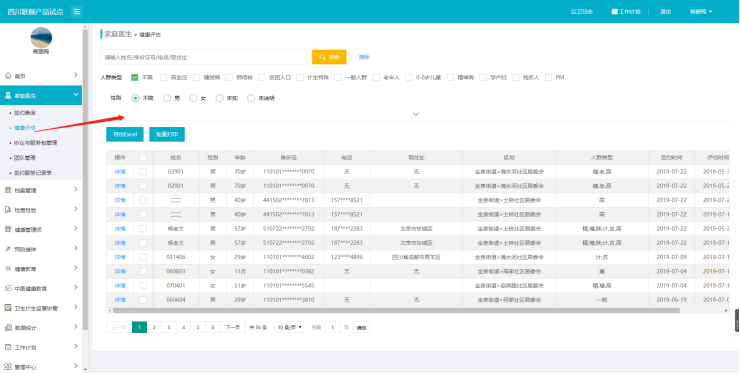The height and width of the screenshot is (374, 740).
Task: Click the name/ID search input field
Action: coord(203,57)
